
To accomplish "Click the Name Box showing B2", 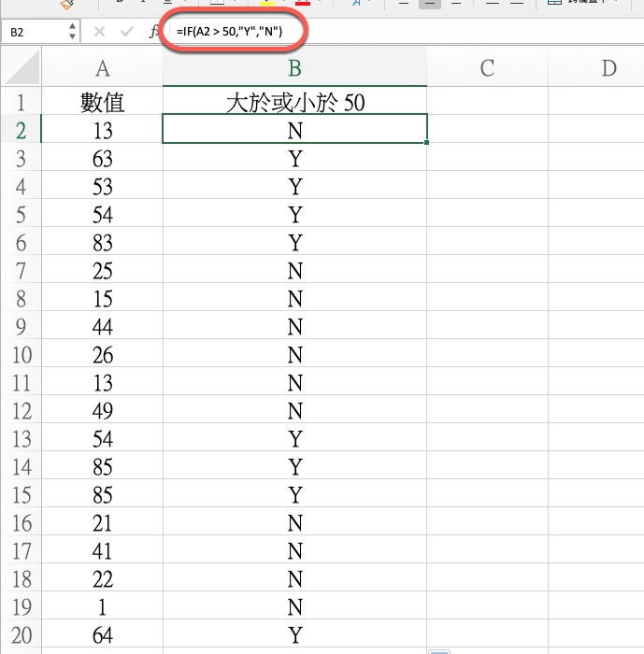I will point(33,32).
